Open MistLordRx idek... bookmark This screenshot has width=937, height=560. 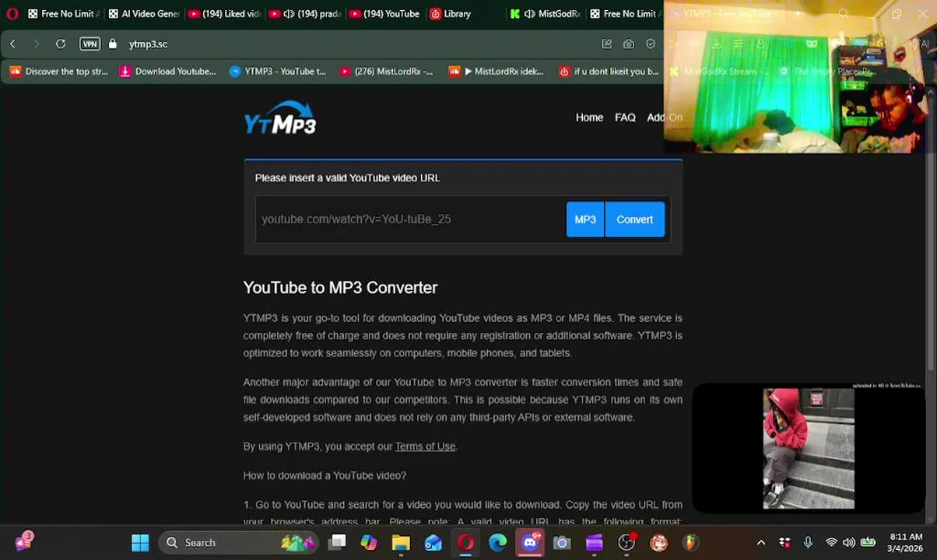point(496,72)
